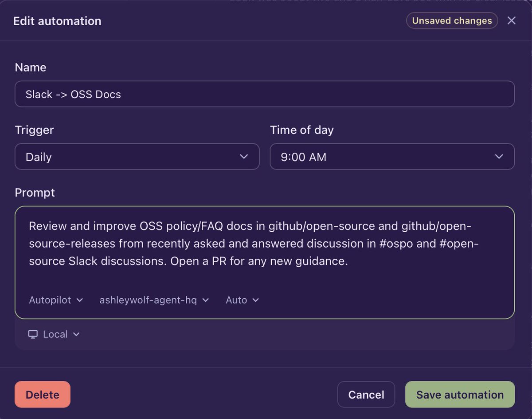Click the chevron beside ashleywolf-agent-hq
532x419 pixels.
205,300
